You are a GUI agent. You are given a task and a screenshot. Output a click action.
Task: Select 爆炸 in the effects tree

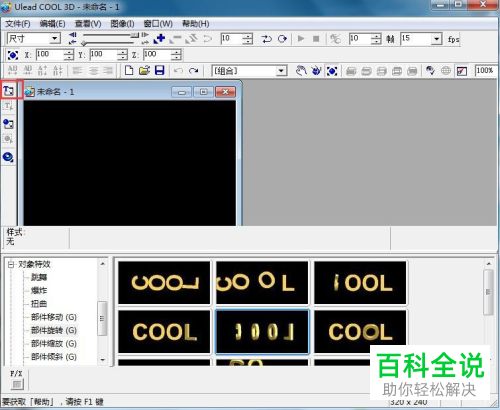point(39,291)
